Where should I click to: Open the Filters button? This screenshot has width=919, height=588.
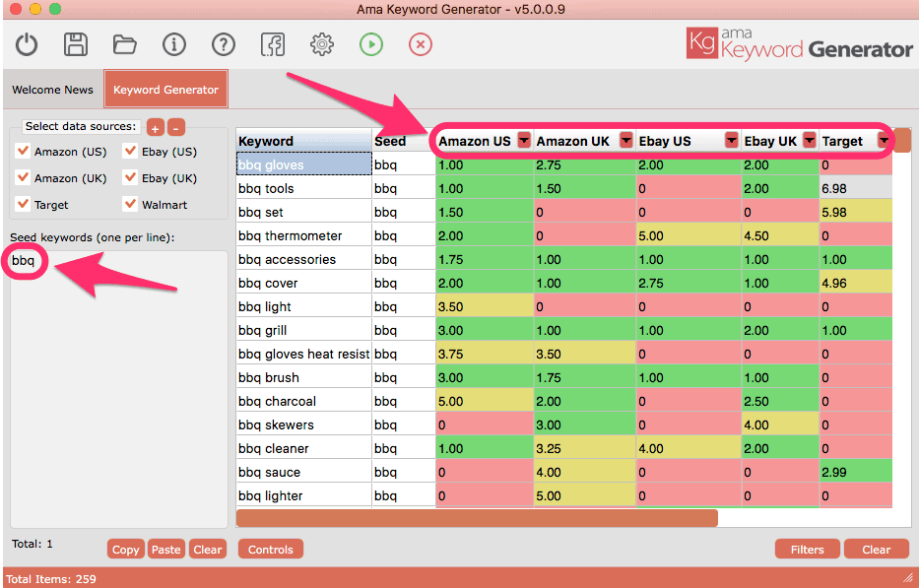[x=808, y=550]
